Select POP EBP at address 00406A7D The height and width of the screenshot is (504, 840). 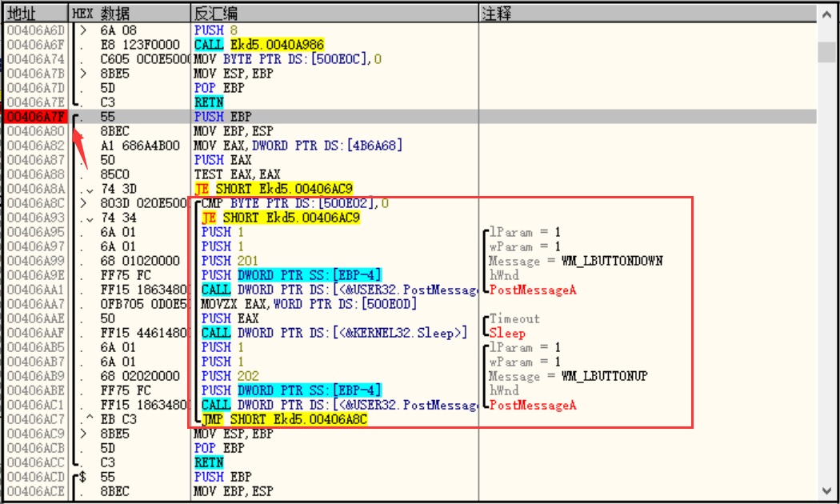pyautogui.click(x=219, y=88)
